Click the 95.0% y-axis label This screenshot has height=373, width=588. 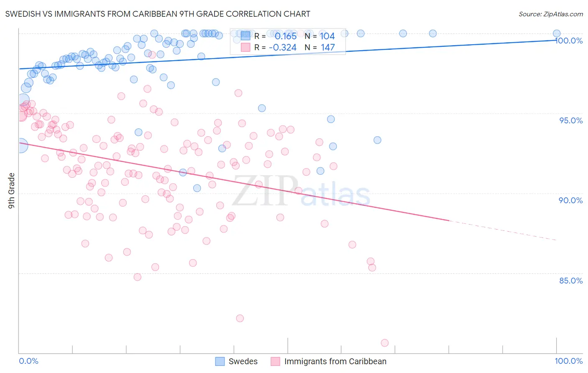571,120
